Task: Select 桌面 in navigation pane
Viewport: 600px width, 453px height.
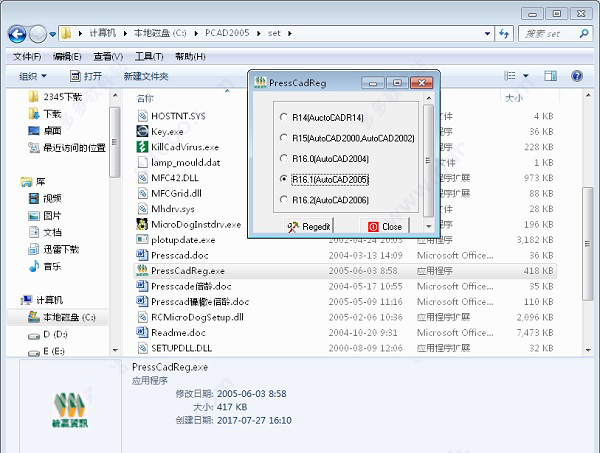Action: tap(45, 130)
